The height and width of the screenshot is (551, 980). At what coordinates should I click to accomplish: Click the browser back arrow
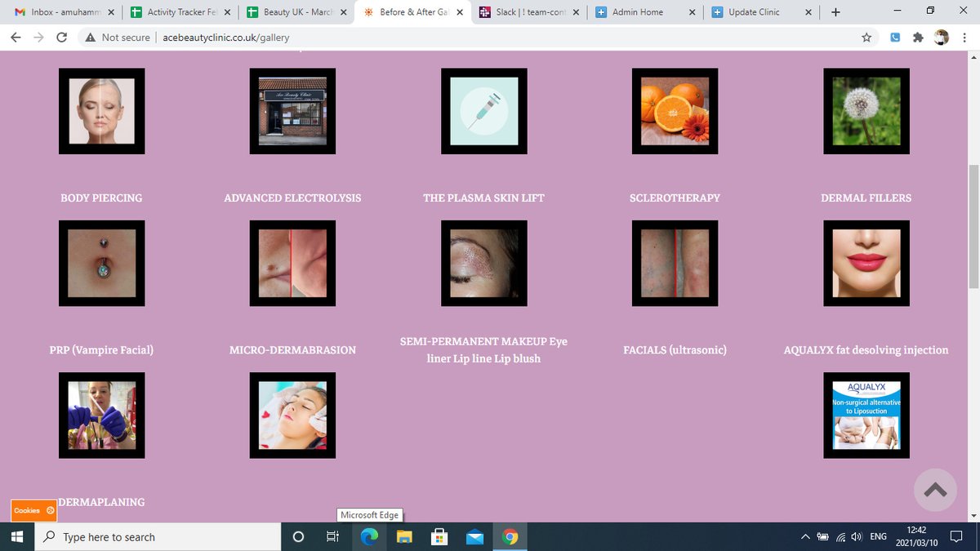[16, 37]
